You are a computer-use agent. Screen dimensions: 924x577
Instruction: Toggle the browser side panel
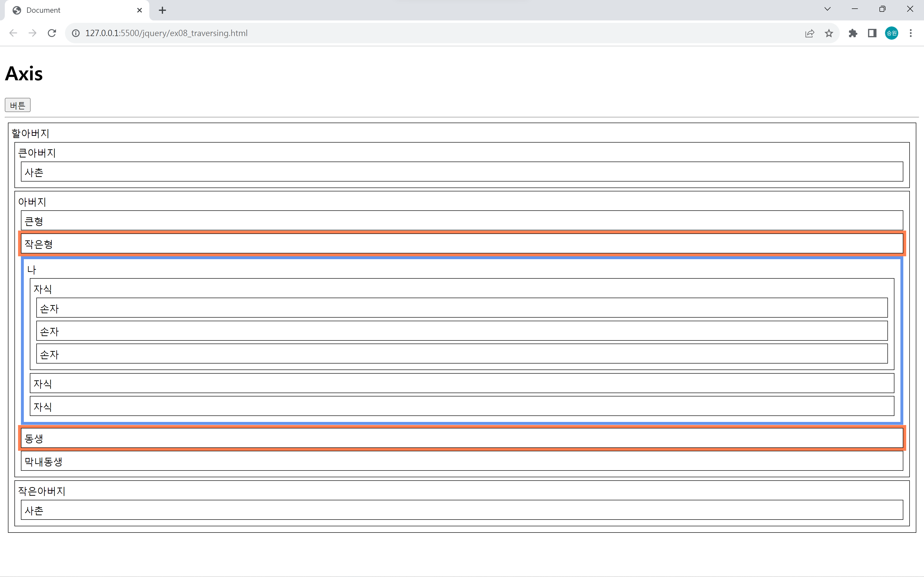click(872, 33)
